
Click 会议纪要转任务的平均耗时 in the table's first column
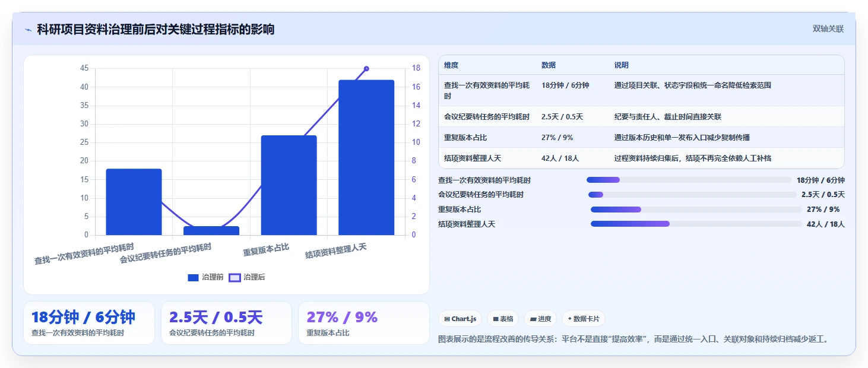(487, 117)
